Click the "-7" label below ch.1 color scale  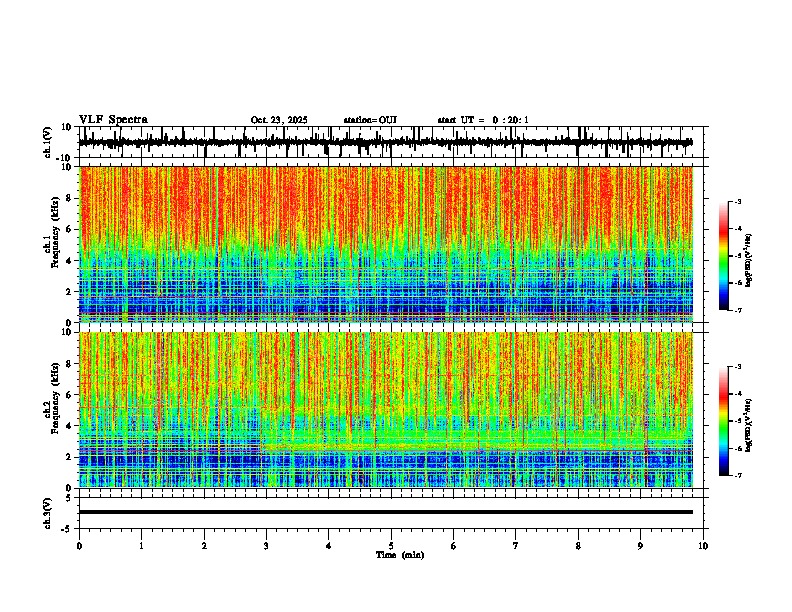(737, 310)
